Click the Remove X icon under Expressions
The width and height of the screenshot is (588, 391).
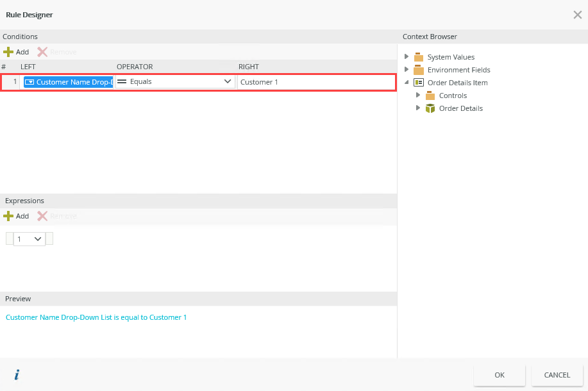tap(42, 216)
